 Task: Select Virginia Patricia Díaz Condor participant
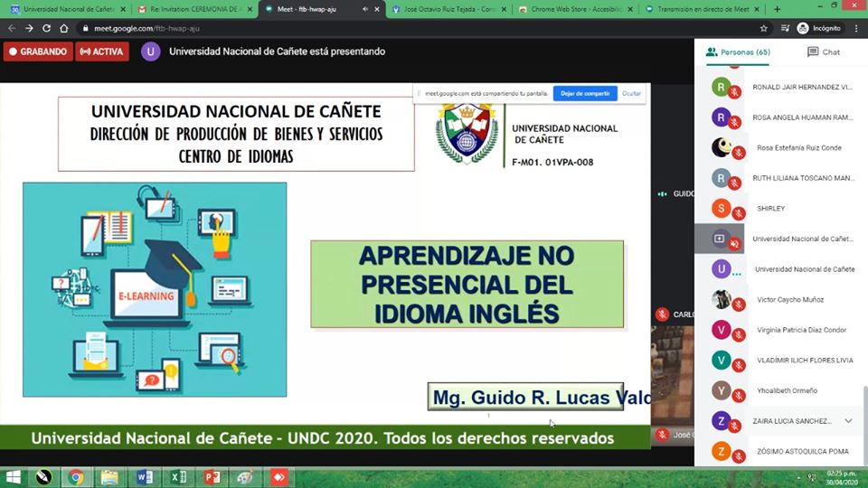(x=780, y=330)
